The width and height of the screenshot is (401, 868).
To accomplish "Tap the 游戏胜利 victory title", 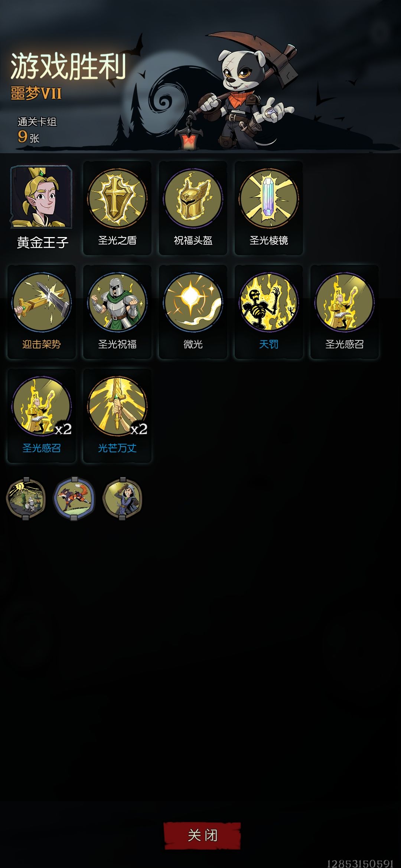I will [69, 66].
